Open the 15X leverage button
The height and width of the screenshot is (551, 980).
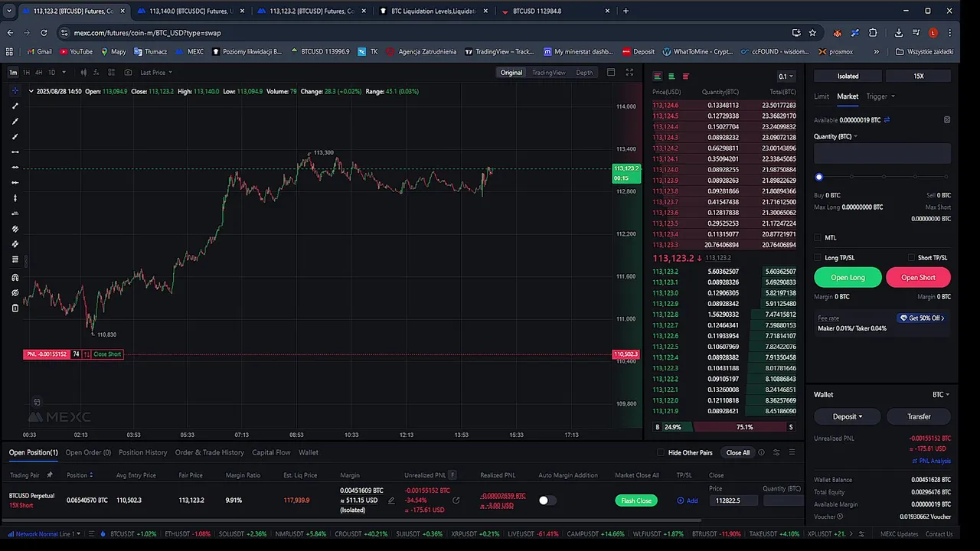pos(918,77)
